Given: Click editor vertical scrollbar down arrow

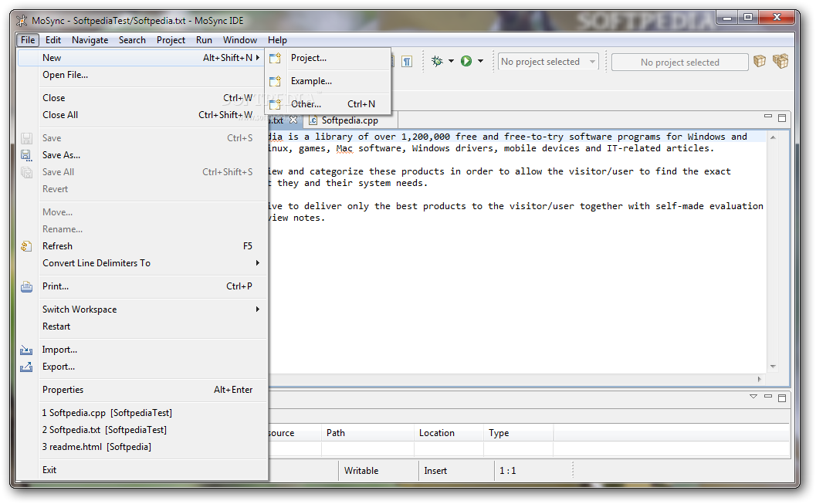Looking at the screenshot, I should [x=773, y=367].
